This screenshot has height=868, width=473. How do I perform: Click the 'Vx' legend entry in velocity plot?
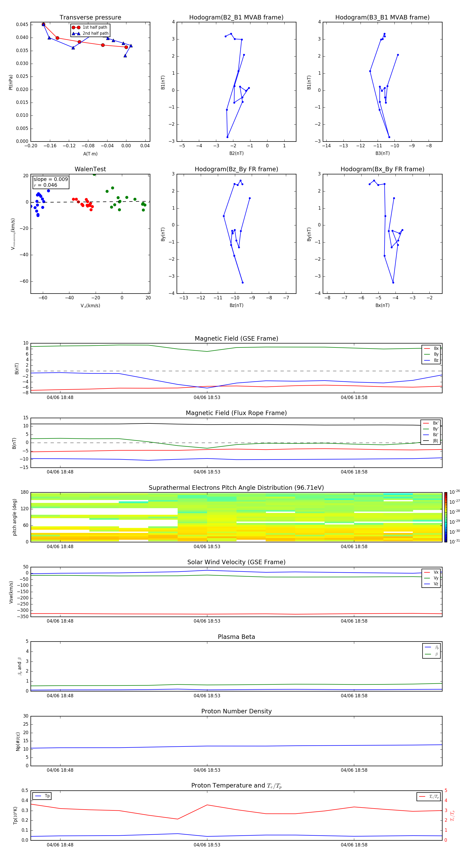click(x=431, y=572)
